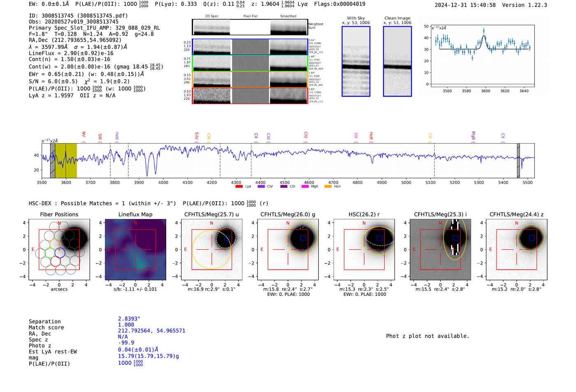This screenshot has height=392, width=576.
Task: Click the LineFlux = 2.90(±0.92)e-16 value
Action: pos(71,53)
